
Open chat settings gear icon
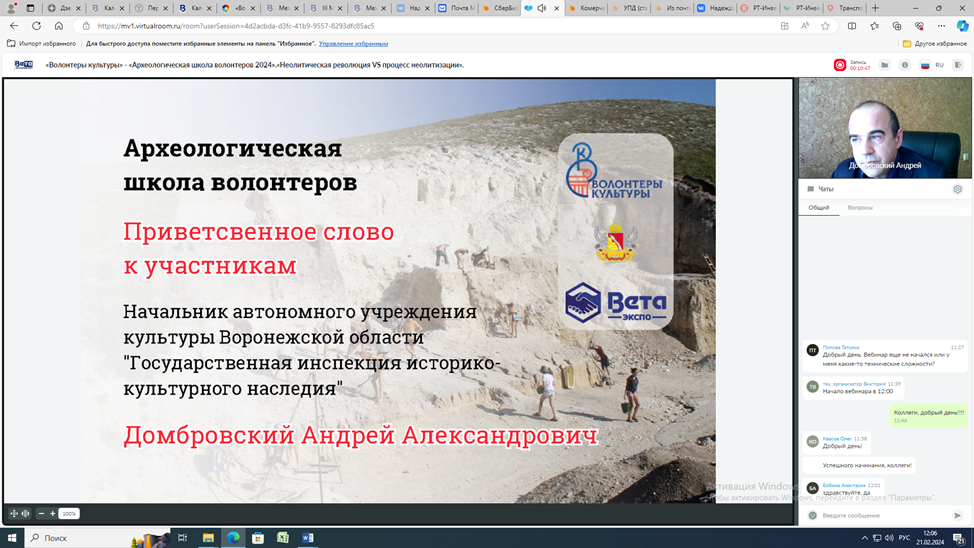coord(957,189)
